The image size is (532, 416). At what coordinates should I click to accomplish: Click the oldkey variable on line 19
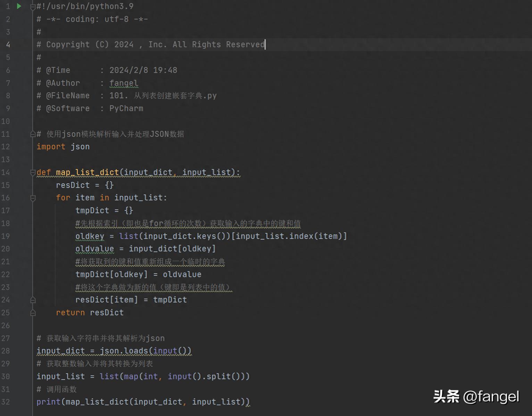pos(90,236)
